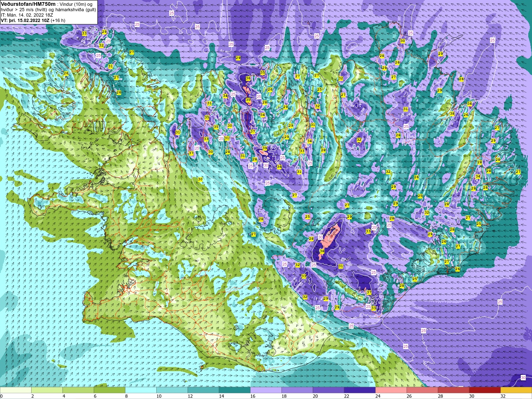The image size is (532, 399).
Task: Click the 'VT: þri. 15.02.2022 10Z' valid time
Action: tap(25, 20)
